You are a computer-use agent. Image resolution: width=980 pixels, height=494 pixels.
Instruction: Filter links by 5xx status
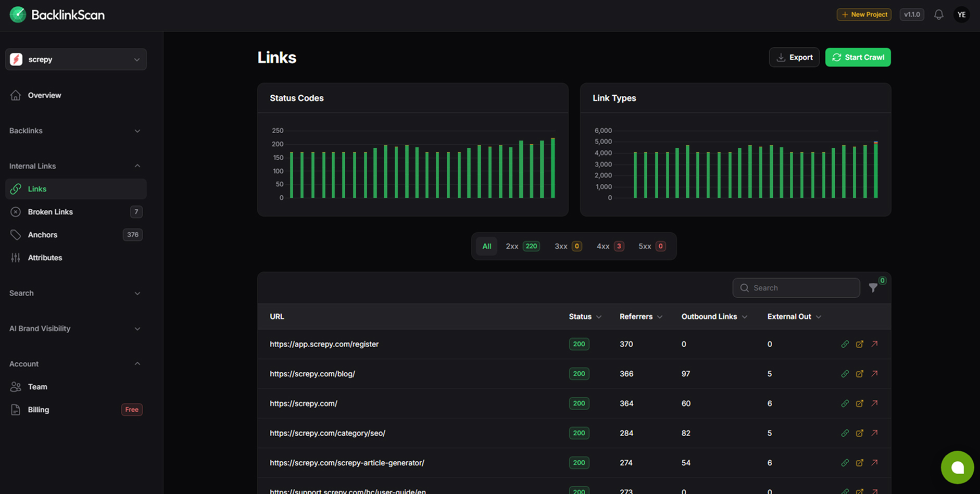coord(652,246)
